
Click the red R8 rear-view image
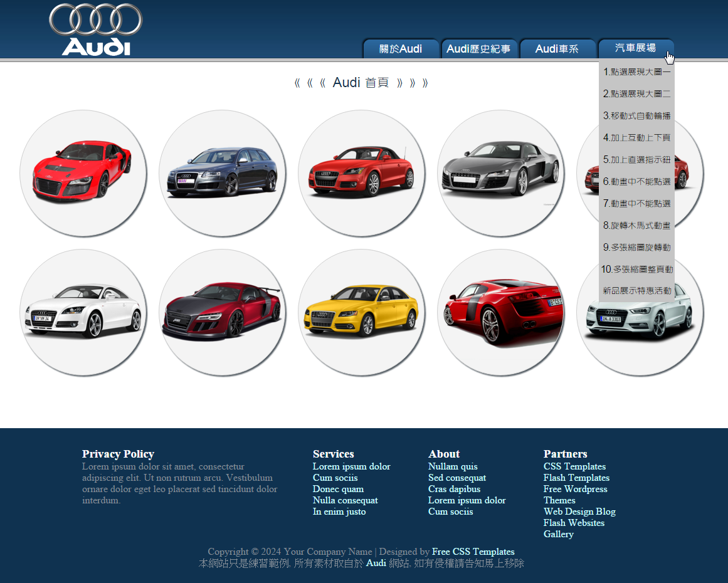(x=501, y=313)
